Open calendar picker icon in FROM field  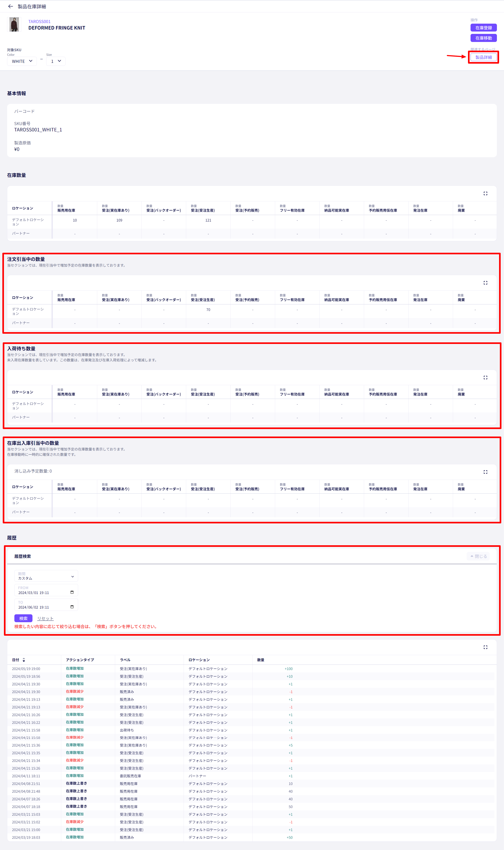coord(72,592)
